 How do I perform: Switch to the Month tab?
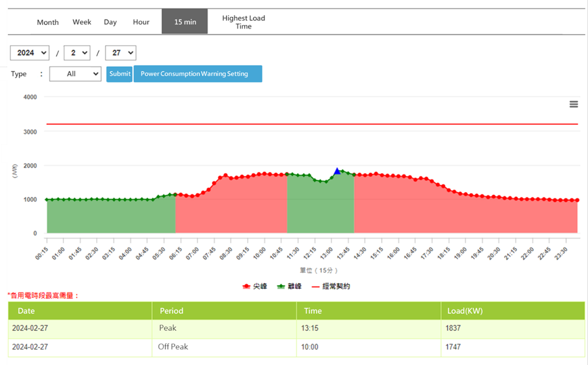[47, 22]
